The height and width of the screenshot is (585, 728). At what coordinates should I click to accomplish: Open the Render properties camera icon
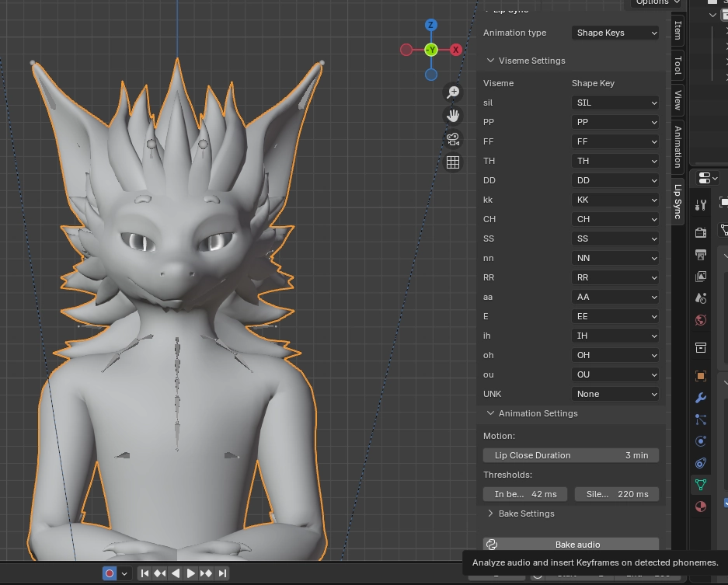pos(701,232)
